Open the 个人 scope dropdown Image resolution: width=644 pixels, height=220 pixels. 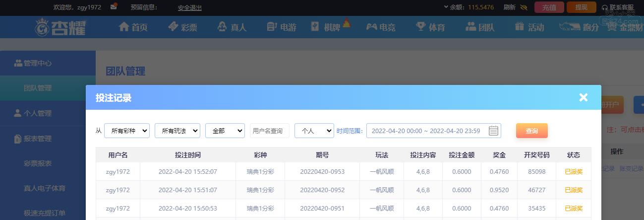pos(314,131)
